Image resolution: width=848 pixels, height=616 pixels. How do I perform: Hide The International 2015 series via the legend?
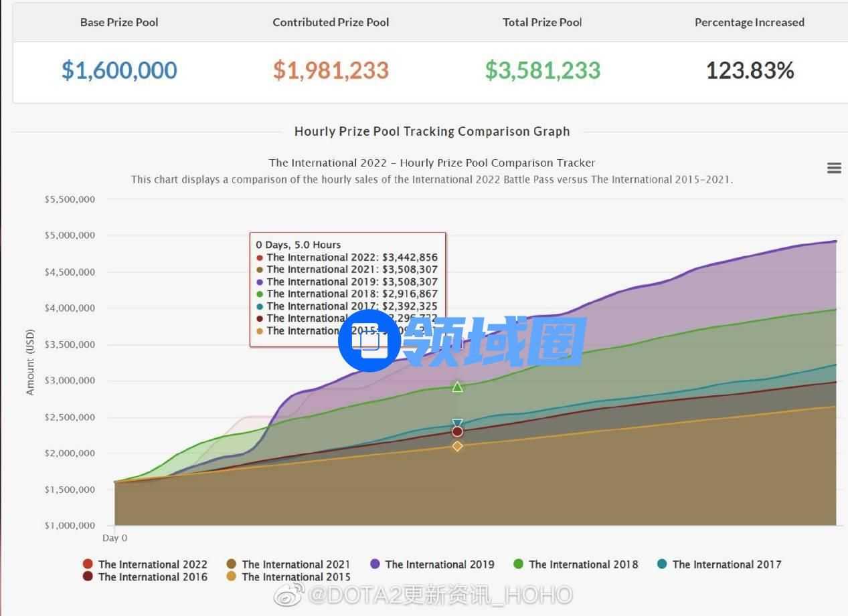(x=295, y=577)
